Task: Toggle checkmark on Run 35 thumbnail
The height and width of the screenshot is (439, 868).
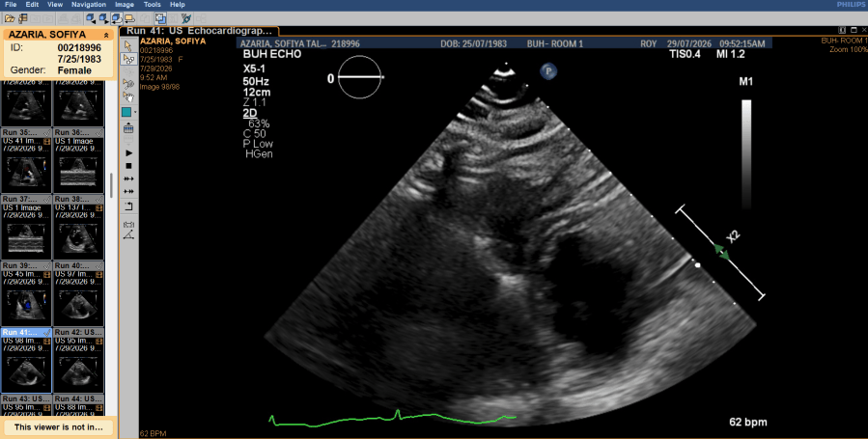Action: click(x=46, y=133)
